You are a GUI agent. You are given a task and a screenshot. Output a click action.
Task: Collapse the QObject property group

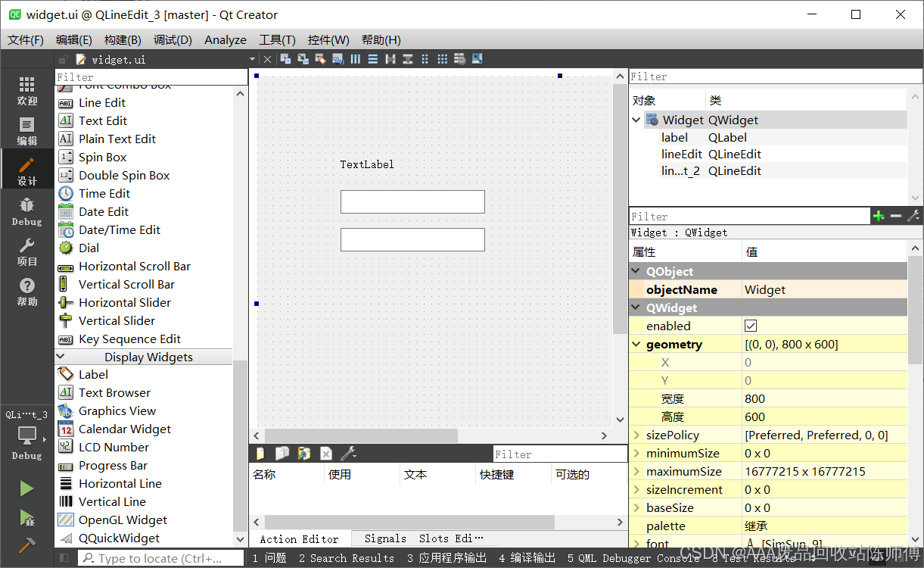point(636,271)
